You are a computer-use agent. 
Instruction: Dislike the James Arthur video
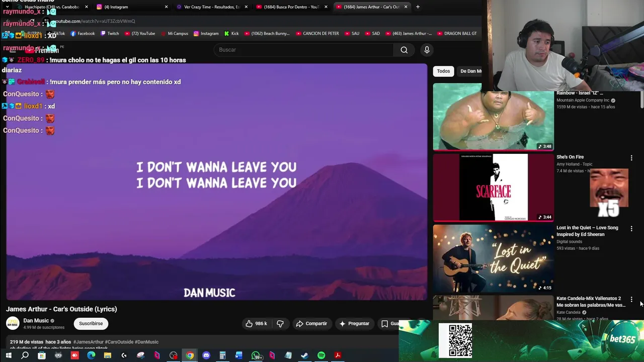(280, 324)
